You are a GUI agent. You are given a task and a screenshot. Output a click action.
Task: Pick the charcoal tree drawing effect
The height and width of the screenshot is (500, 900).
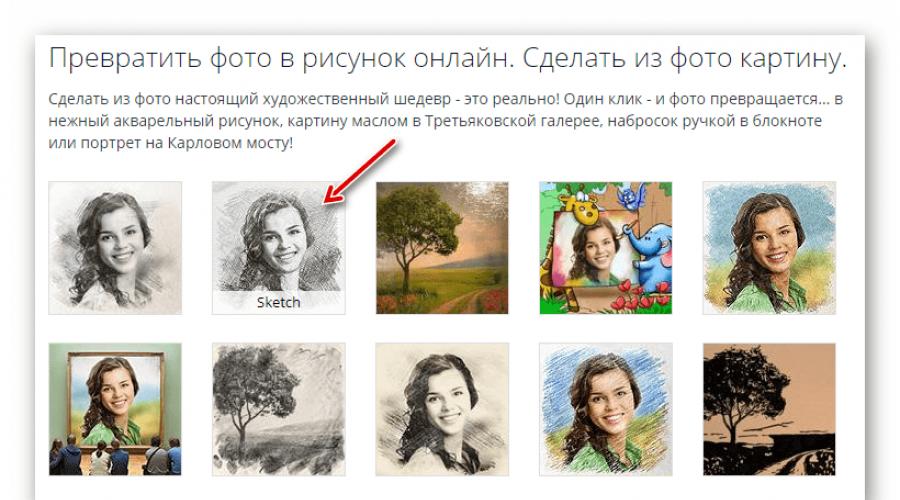tap(278, 409)
